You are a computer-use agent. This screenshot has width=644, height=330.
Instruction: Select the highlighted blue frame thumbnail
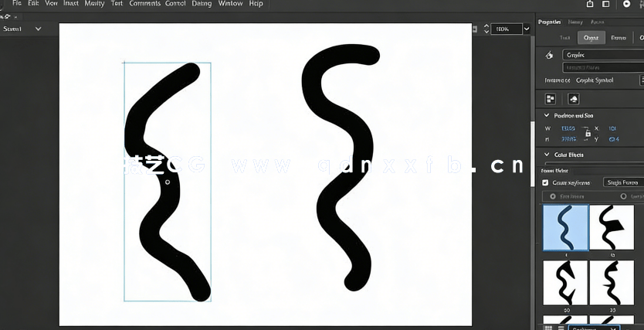coord(565,227)
